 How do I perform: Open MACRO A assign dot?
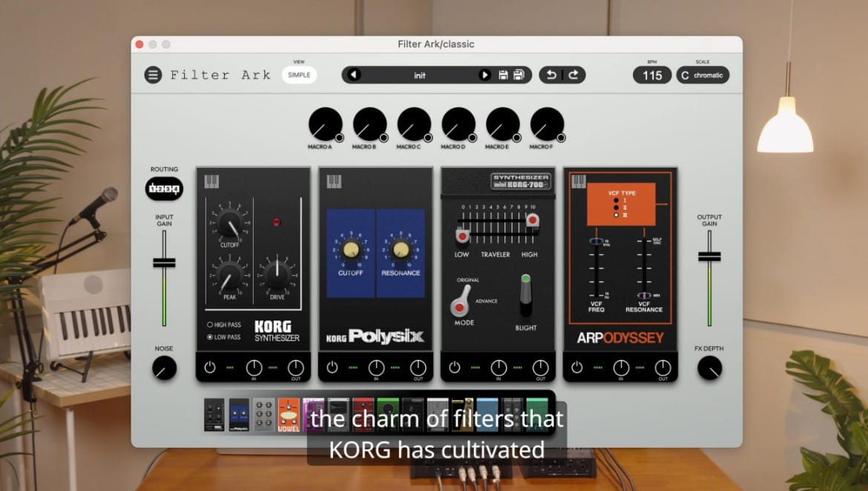(339, 137)
